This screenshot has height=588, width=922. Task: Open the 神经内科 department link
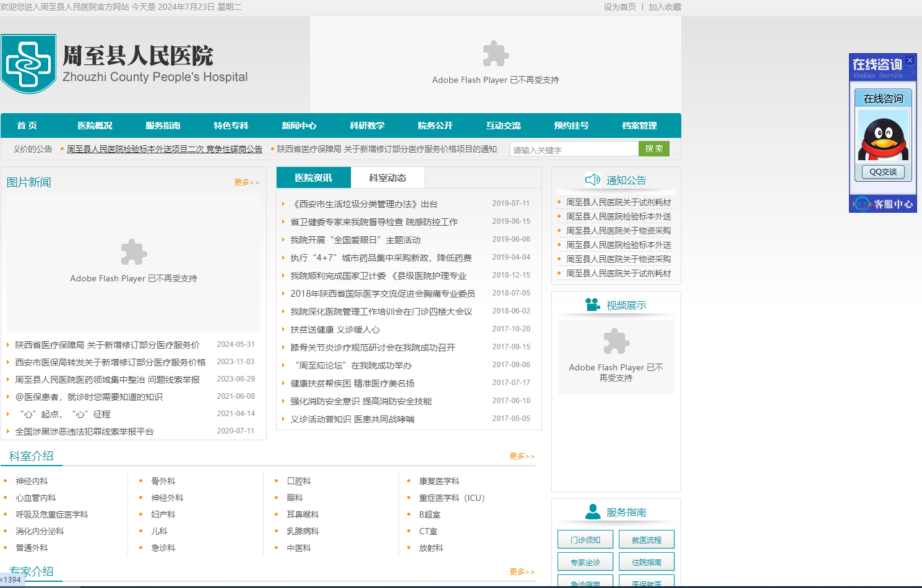pyautogui.click(x=32, y=481)
